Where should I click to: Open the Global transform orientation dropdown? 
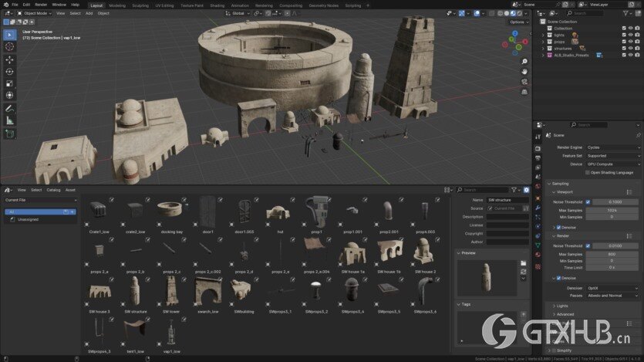[x=238, y=14]
